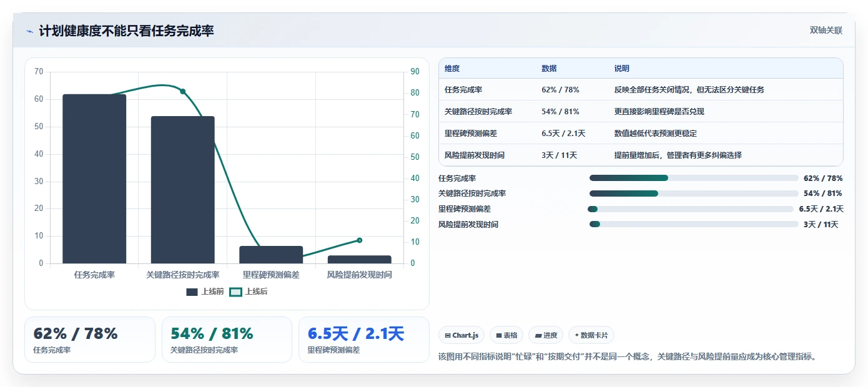Click the 双轴关联 label in header
The image size is (868, 387).
[826, 31]
